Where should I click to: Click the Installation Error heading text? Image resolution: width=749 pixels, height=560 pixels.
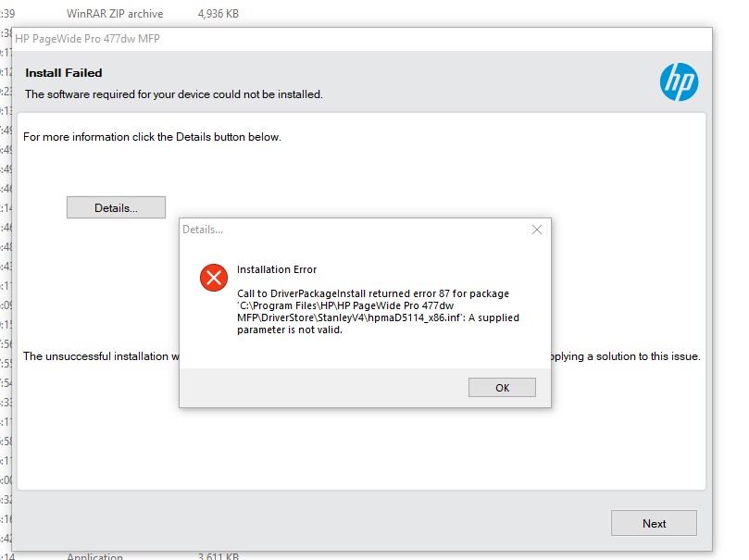coord(277,270)
